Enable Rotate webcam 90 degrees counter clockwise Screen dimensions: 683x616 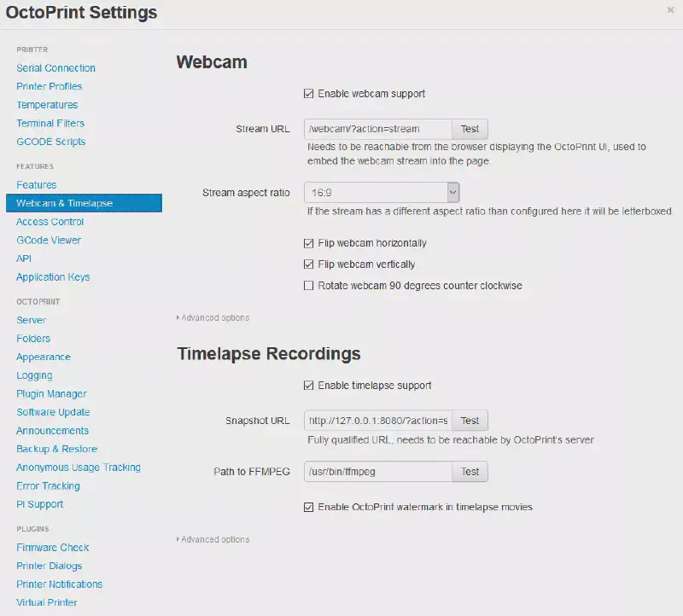click(x=309, y=286)
